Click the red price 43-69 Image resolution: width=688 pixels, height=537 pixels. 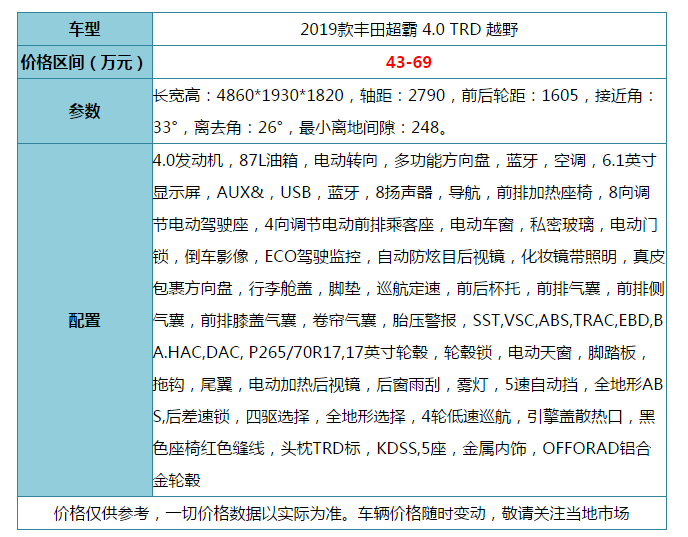[408, 62]
